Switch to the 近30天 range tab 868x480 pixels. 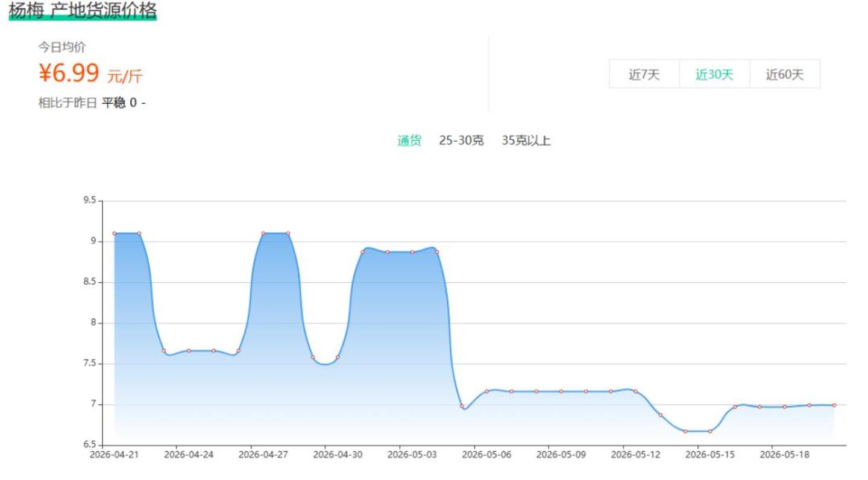tap(714, 74)
